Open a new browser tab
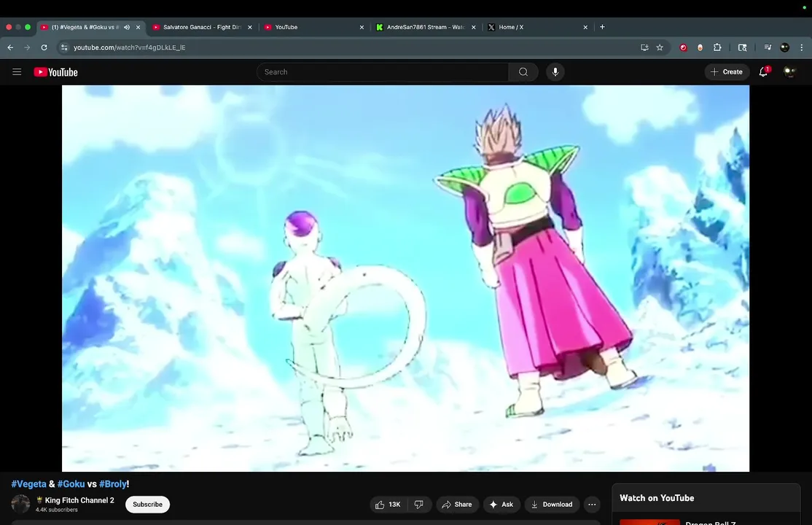This screenshot has height=525, width=812. (x=602, y=27)
